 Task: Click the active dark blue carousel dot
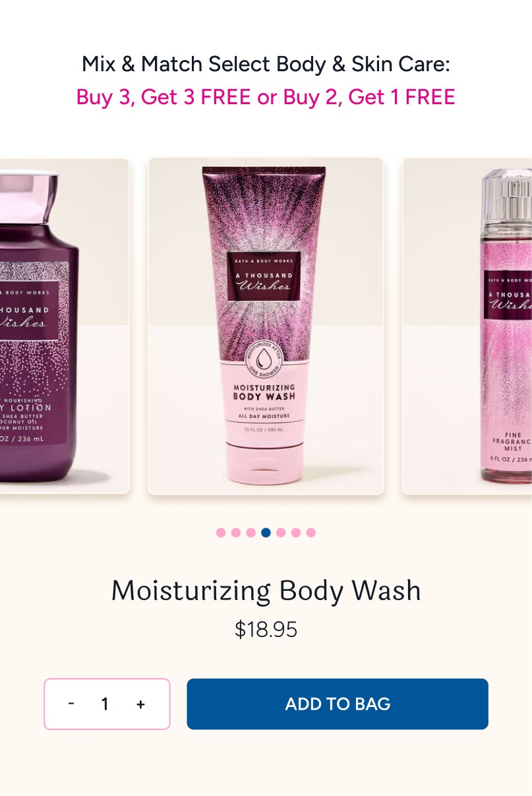[x=266, y=533]
